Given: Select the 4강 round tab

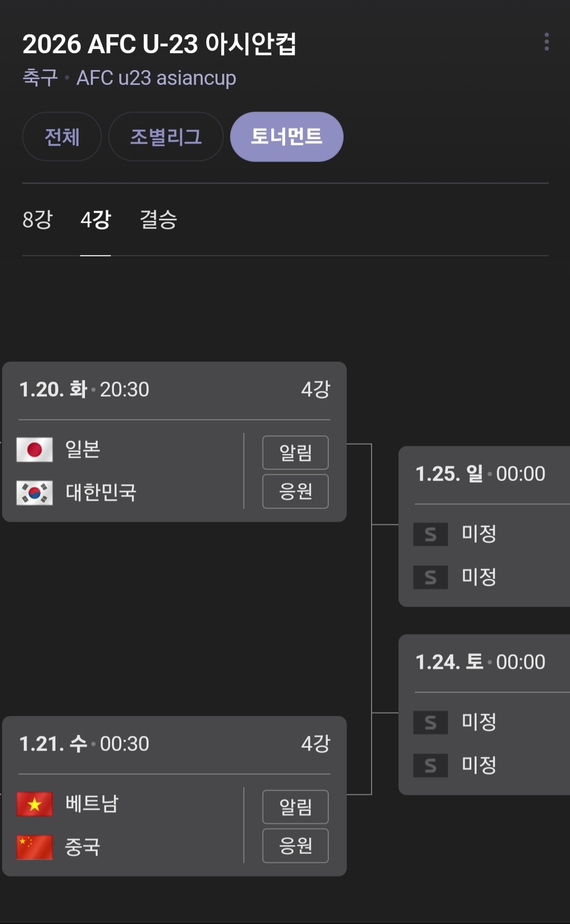Looking at the screenshot, I should pyautogui.click(x=96, y=220).
